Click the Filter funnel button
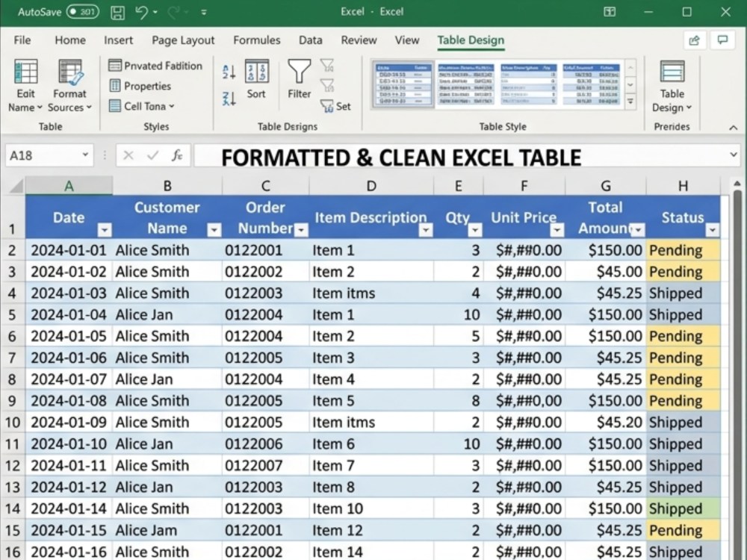747x560 pixels. [x=300, y=79]
